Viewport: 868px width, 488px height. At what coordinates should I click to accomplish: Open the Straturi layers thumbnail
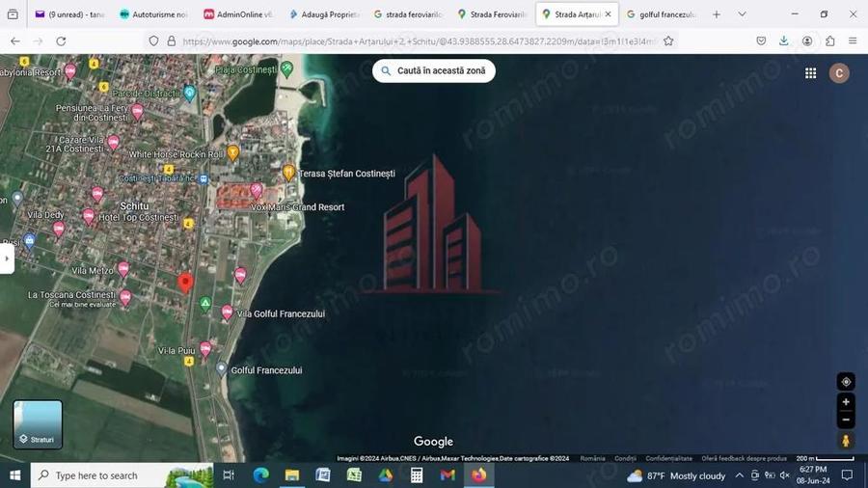pos(38,425)
